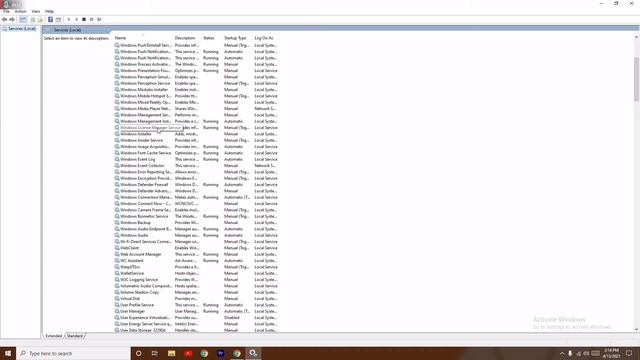Select the Volume Shadow Copy row
The height and width of the screenshot is (360, 640).
[x=196, y=292]
